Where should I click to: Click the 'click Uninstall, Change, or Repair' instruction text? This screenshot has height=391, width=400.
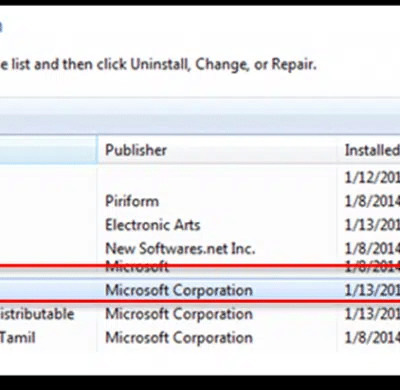207,64
